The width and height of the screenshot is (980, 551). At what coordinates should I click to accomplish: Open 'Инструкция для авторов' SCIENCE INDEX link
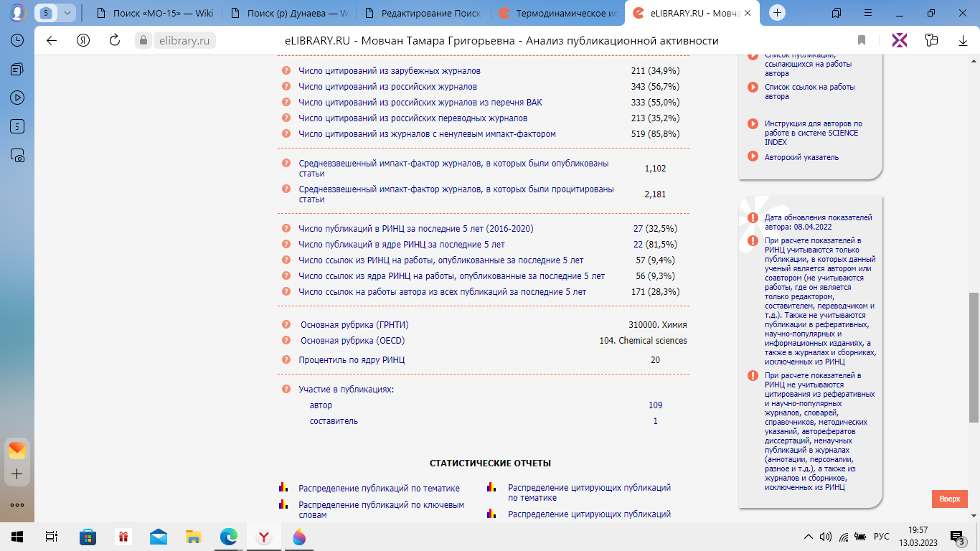tap(814, 133)
